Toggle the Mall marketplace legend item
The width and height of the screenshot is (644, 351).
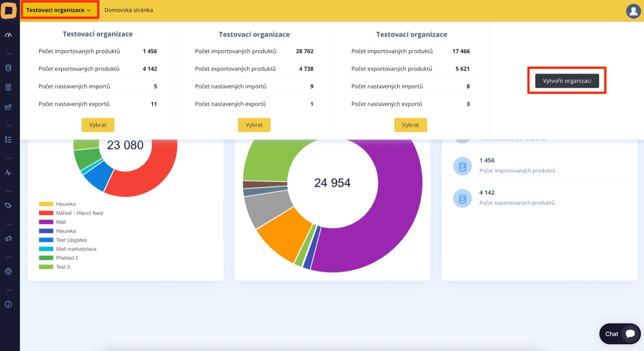[76, 249]
